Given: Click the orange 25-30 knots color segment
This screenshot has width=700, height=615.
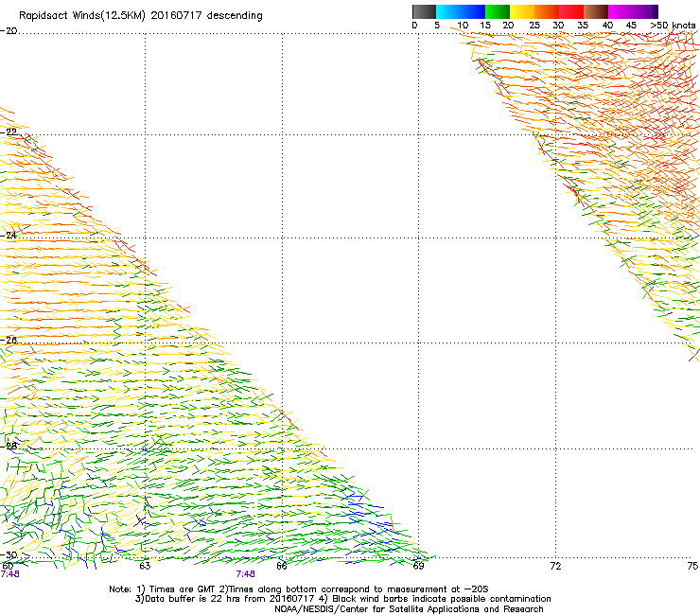Looking at the screenshot, I should (547, 11).
